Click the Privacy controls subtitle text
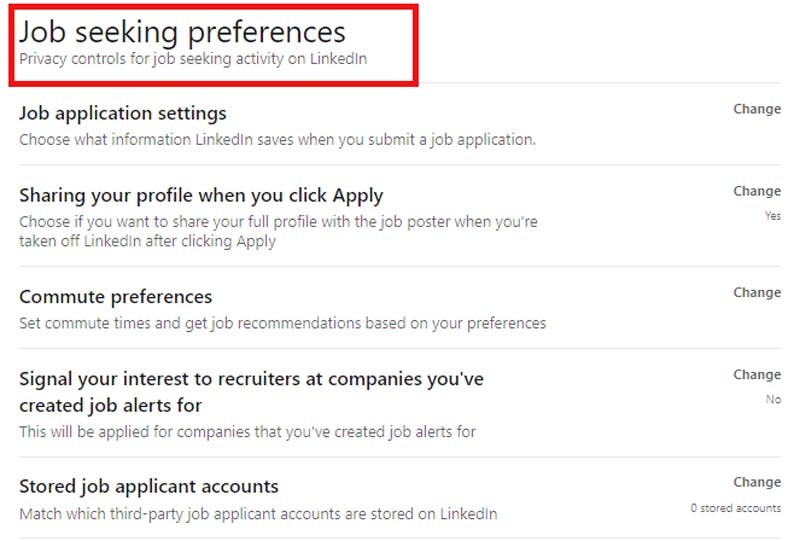Viewport: 800px width, 541px height. (x=193, y=59)
